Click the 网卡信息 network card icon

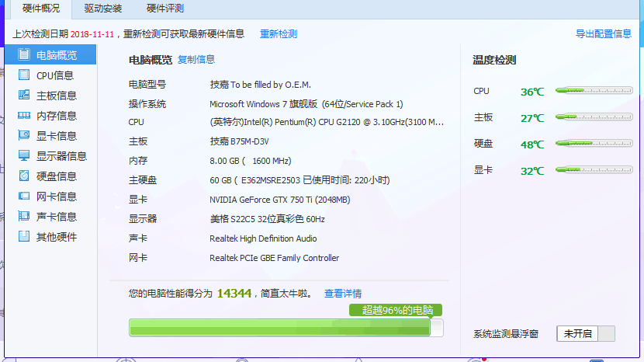point(24,197)
